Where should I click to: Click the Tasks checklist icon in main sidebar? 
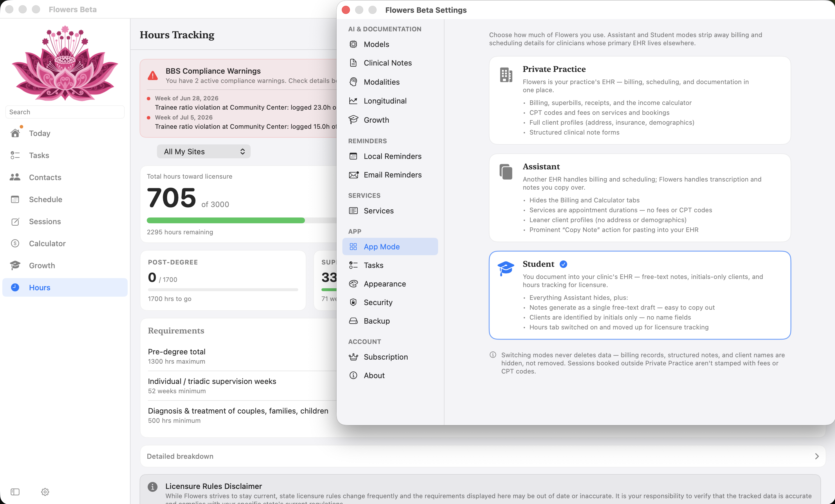[x=15, y=155]
